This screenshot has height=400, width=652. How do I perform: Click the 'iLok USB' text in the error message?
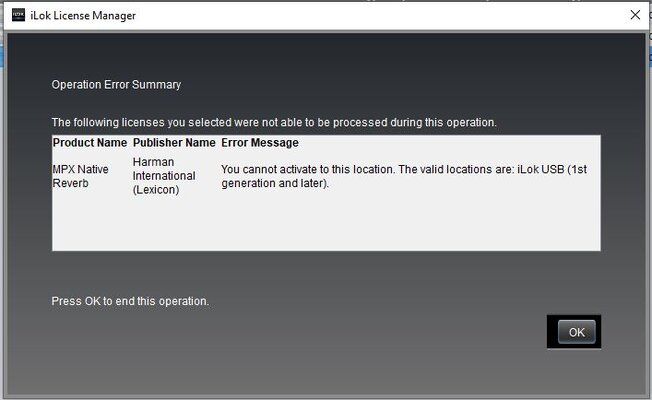pyautogui.click(x=541, y=170)
